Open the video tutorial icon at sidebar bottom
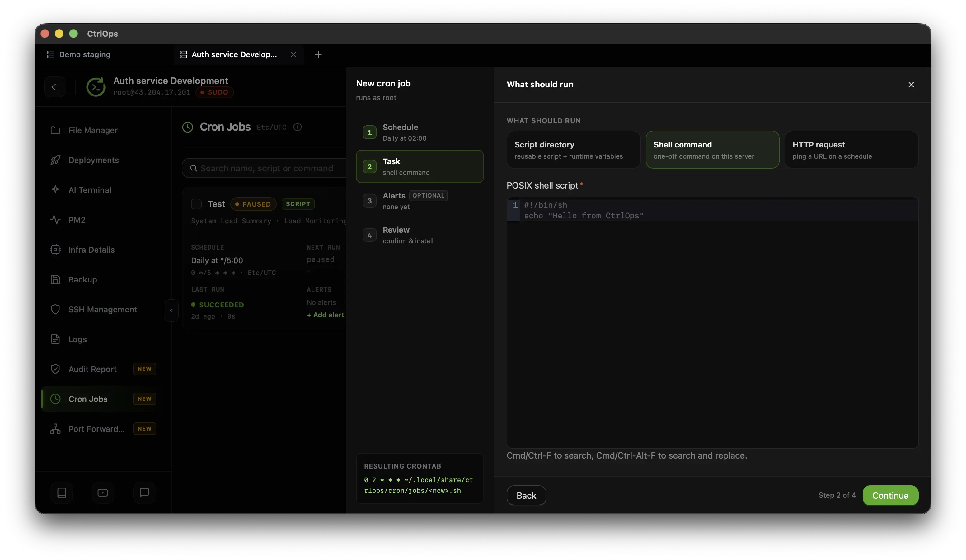966x560 pixels. click(x=103, y=492)
